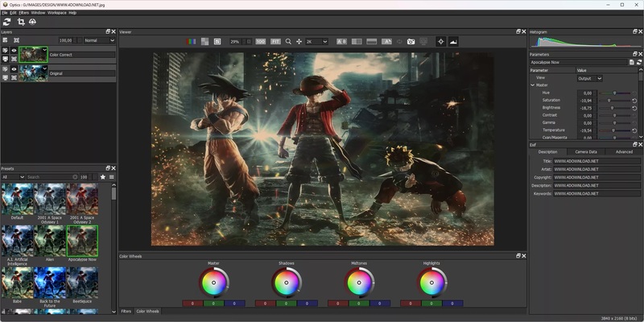Open the View Output dropdown

589,78
